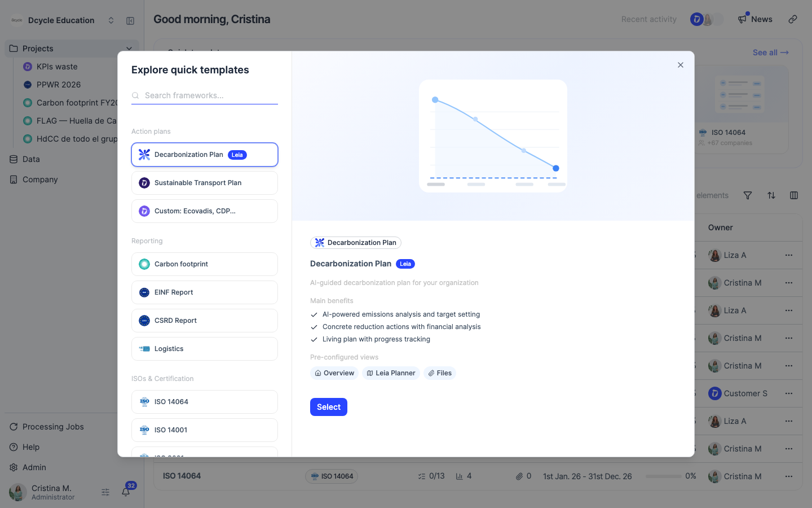Screen dimensions: 812x508
Task: Close the quick templates dialog
Action: point(681,65)
